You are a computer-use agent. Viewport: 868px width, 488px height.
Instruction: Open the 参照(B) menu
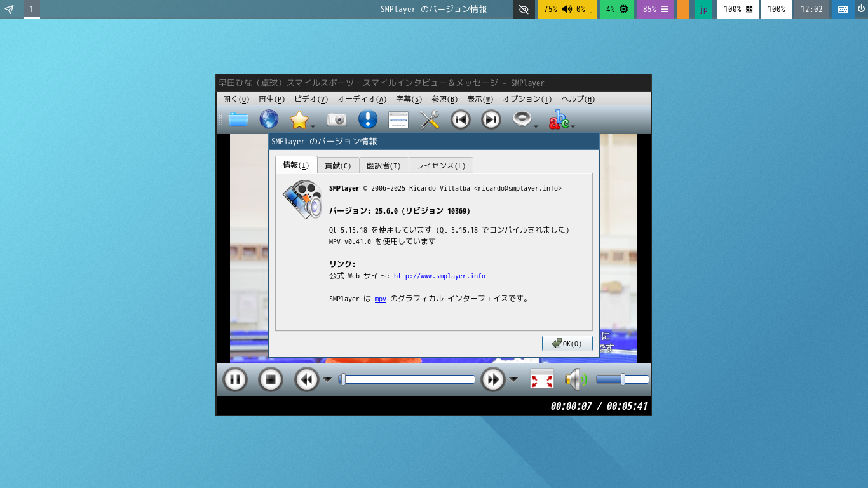point(445,99)
